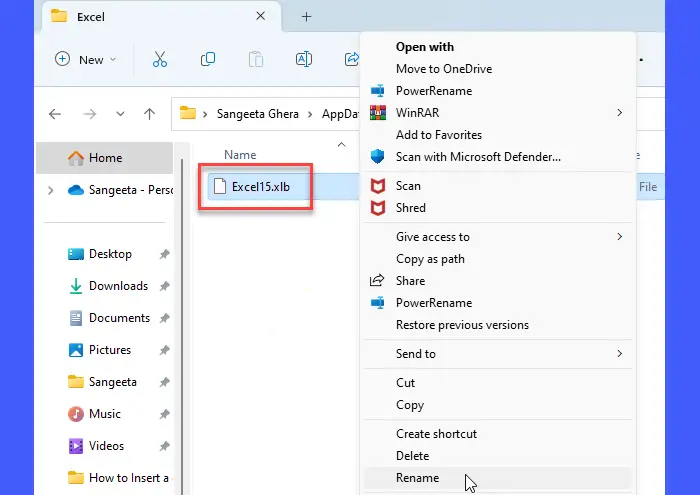Expand chevron before Sangeeta Ghera breadcrumb
This screenshot has width=700, height=495.
click(205, 115)
